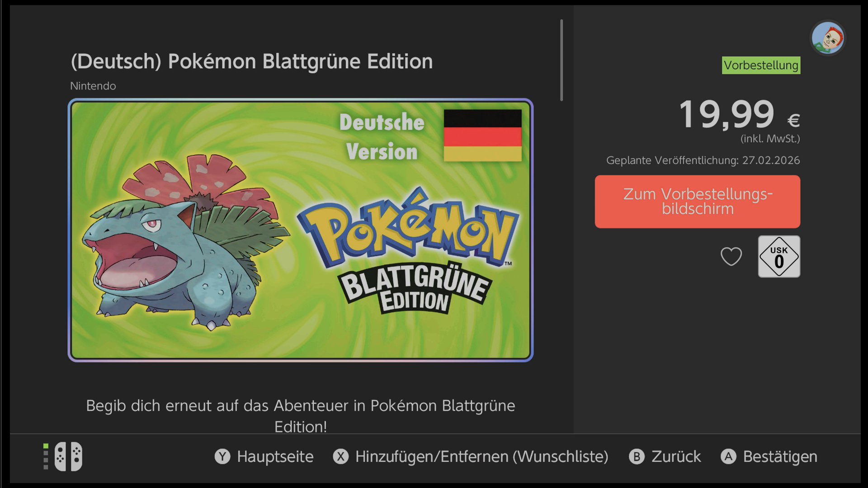Screen dimensions: 868x488
Task: Open the Nintendo publisher link
Action: pos(93,86)
